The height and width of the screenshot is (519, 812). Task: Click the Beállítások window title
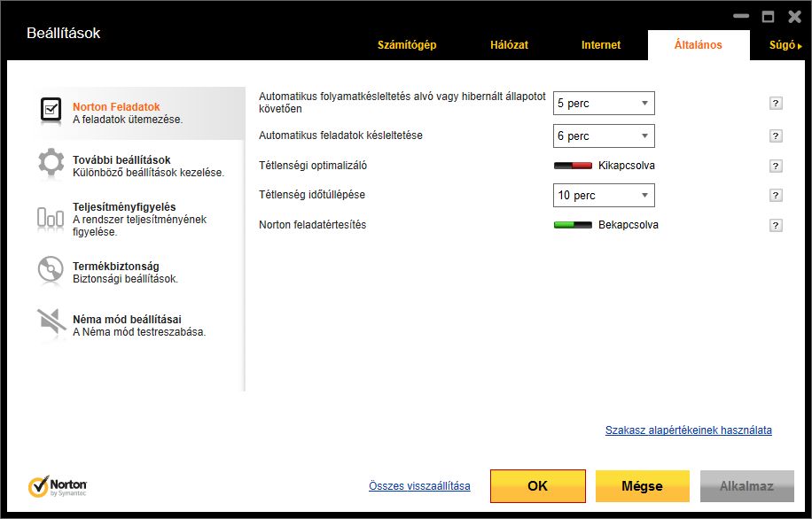tap(63, 33)
